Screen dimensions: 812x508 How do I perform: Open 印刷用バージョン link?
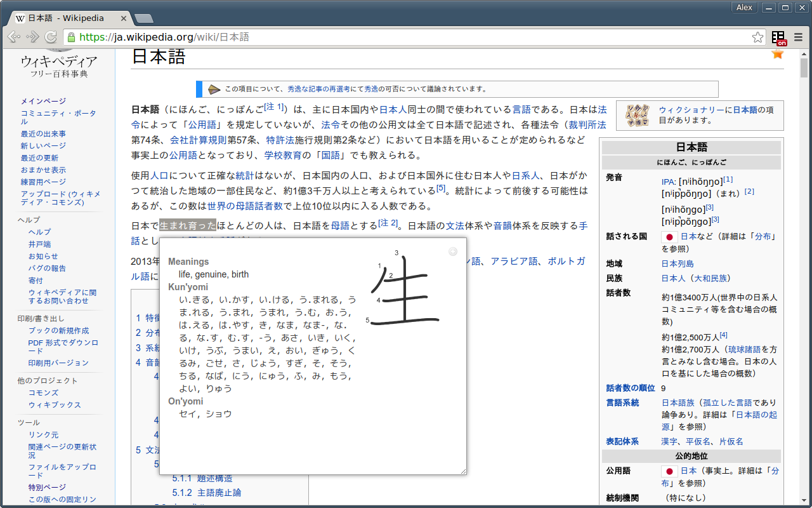coord(58,363)
